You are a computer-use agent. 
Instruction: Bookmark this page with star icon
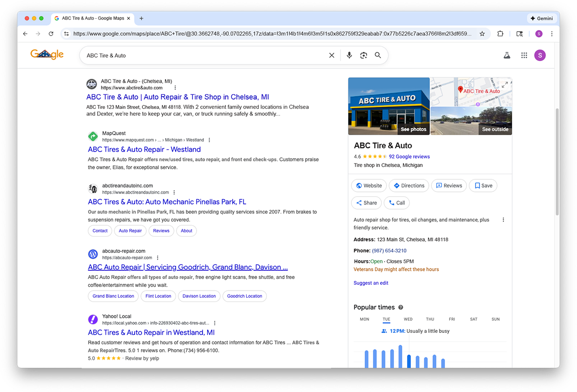tap(482, 34)
